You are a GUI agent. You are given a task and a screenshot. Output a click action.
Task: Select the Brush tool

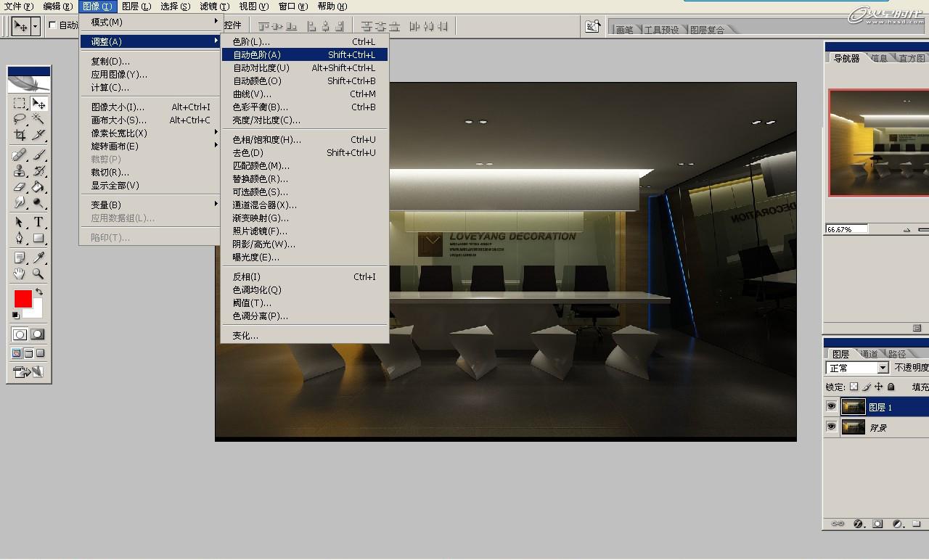pyautogui.click(x=38, y=155)
